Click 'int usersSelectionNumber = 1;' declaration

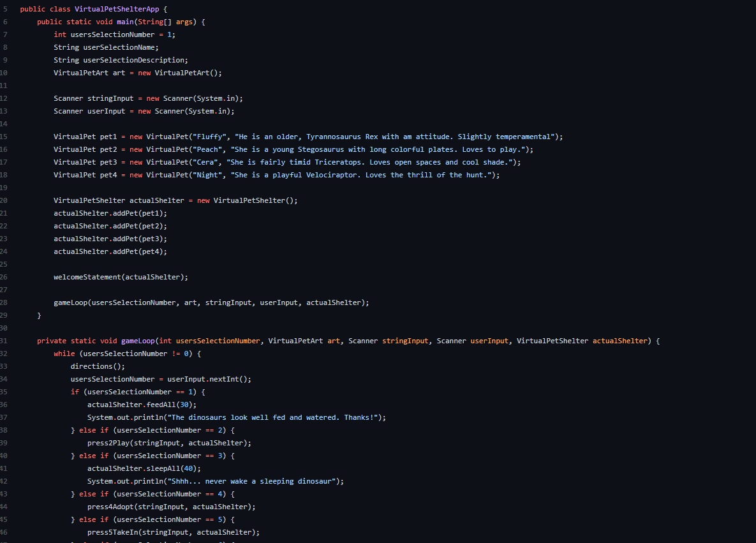(115, 34)
